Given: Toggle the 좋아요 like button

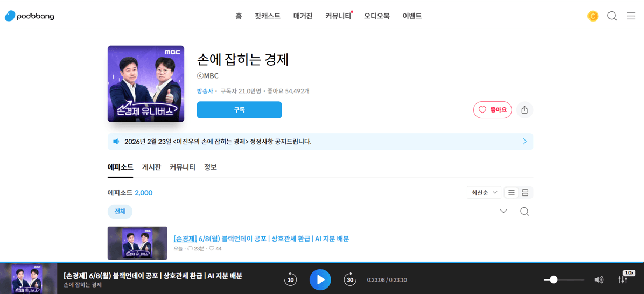Looking at the screenshot, I should (493, 110).
